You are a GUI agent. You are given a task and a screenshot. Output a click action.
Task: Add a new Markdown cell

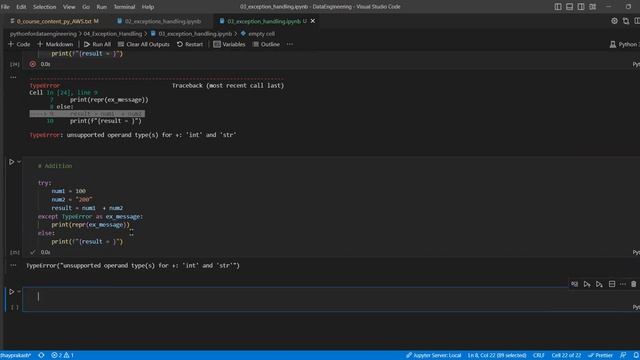(x=55, y=44)
